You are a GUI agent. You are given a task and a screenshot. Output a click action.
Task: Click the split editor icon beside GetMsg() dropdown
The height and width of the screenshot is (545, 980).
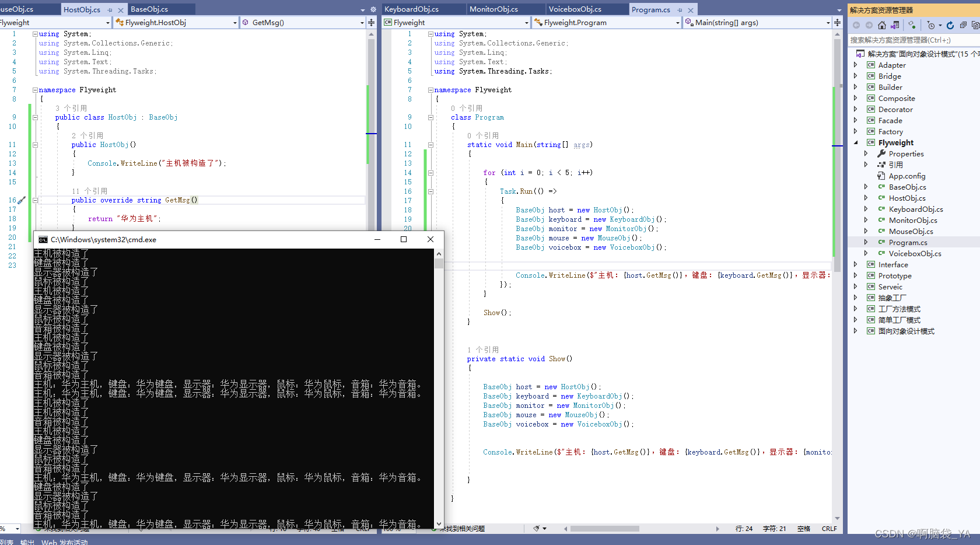click(x=371, y=22)
